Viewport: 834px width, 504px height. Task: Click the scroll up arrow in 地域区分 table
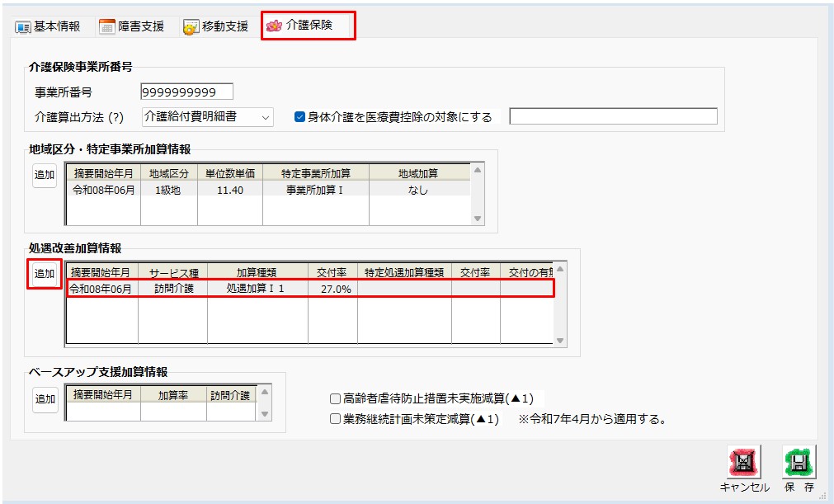coord(478,170)
